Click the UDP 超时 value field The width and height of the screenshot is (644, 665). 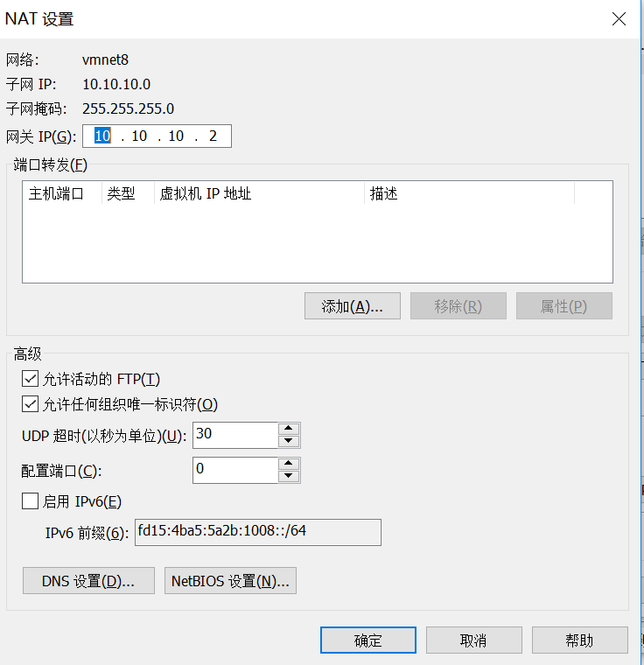(x=235, y=435)
